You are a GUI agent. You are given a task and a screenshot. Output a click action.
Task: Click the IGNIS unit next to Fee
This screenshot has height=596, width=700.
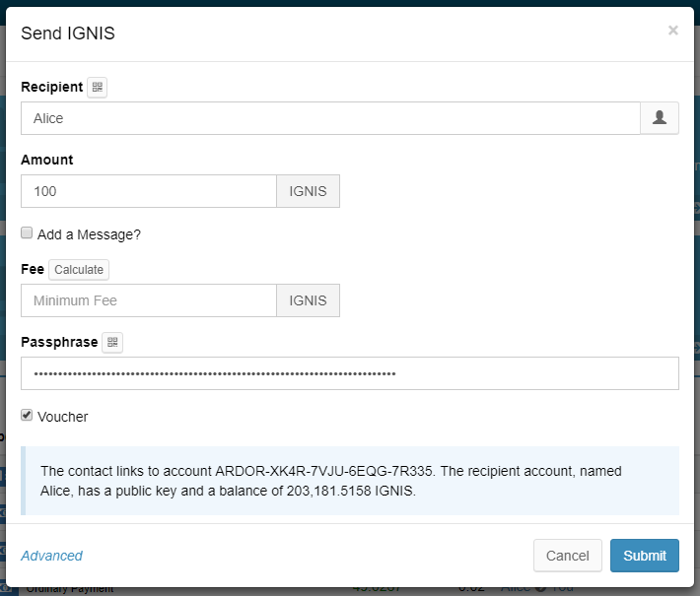tap(308, 300)
